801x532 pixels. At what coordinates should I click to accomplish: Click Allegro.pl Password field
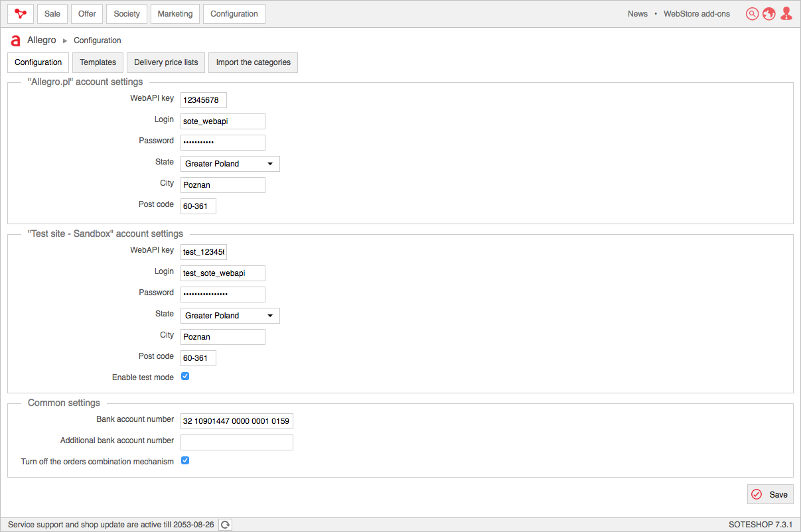click(x=223, y=143)
